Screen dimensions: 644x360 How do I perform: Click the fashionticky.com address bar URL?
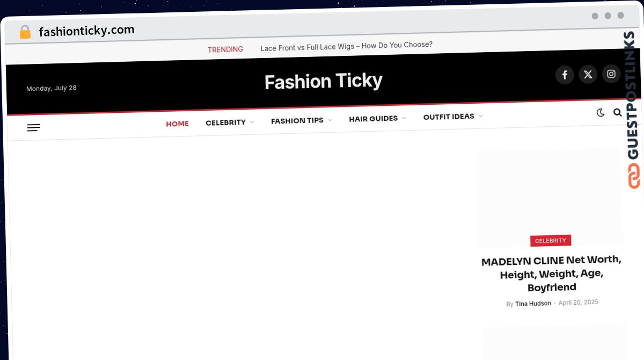coord(86,31)
